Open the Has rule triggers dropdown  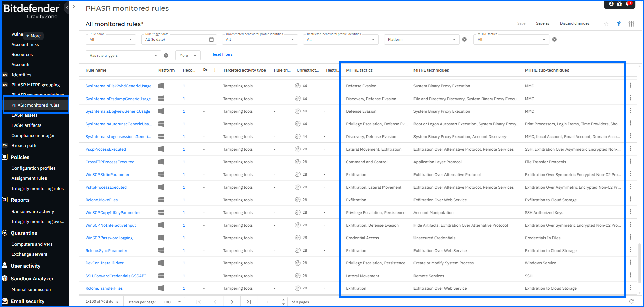123,55
